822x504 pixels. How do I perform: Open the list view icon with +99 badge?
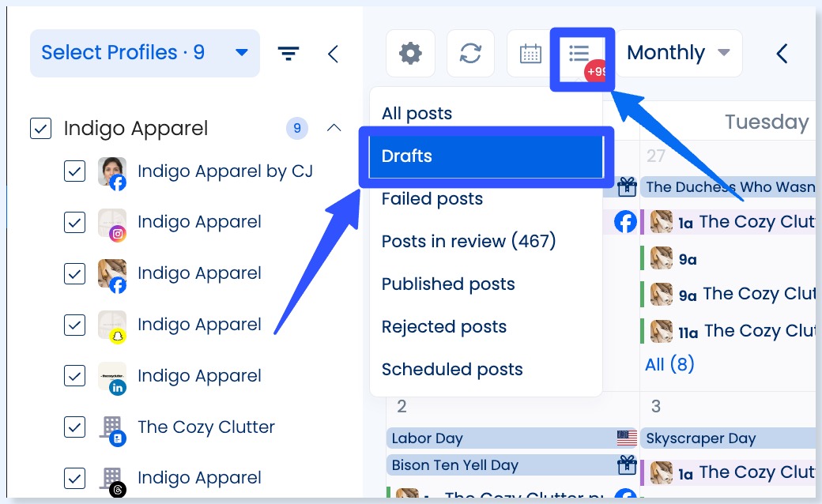[x=581, y=53]
